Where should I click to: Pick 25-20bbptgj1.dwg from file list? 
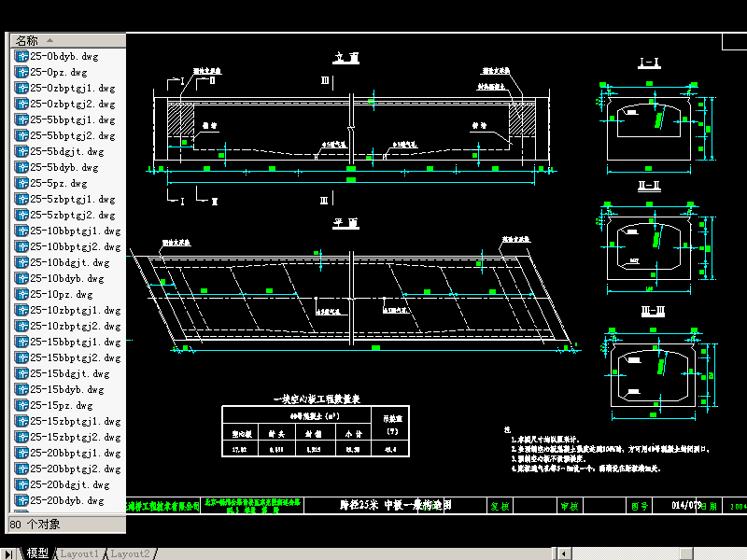76,453
